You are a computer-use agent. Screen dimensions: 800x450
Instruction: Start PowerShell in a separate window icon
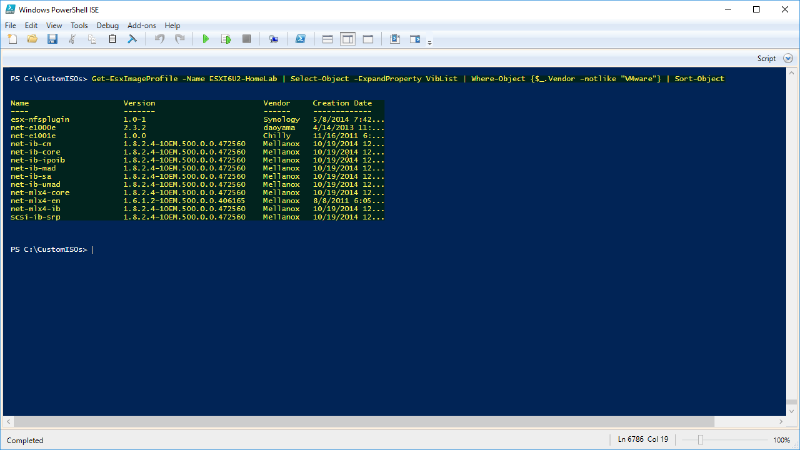click(x=299, y=39)
